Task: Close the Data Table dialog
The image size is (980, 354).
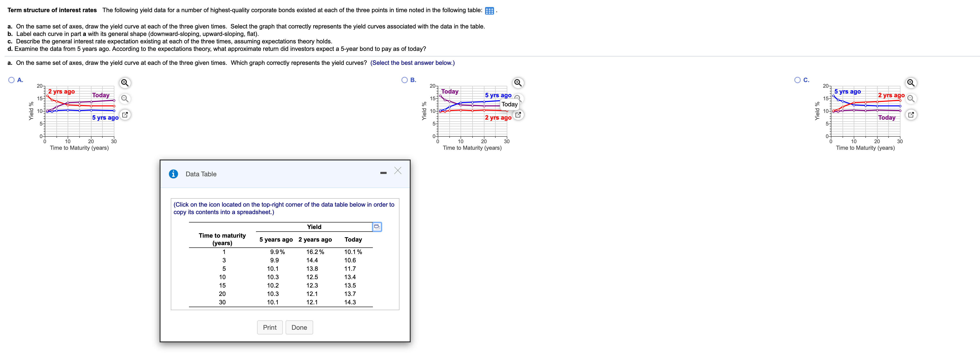Action: pyautogui.click(x=398, y=171)
